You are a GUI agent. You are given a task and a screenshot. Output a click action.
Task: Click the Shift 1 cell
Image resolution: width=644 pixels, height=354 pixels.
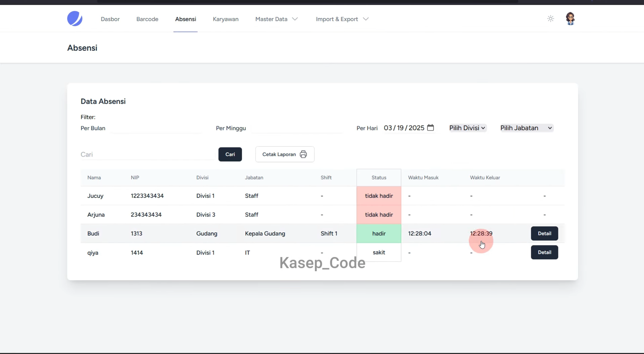point(329,233)
